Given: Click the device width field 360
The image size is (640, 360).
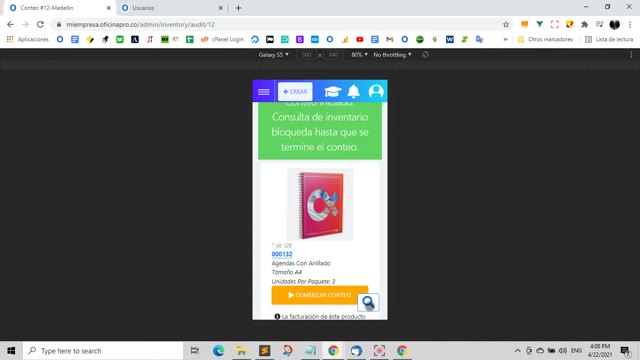Looking at the screenshot, I should [307, 55].
